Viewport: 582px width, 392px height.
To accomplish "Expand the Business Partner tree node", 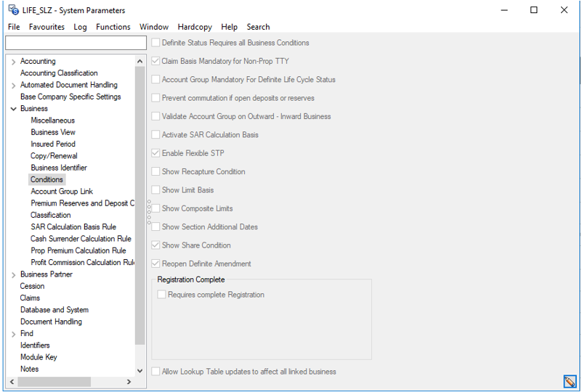I will point(13,275).
